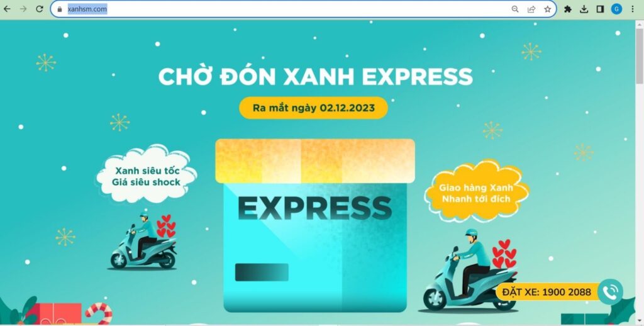Show Chrome downloads
The image size is (644, 326).
pyautogui.click(x=584, y=9)
